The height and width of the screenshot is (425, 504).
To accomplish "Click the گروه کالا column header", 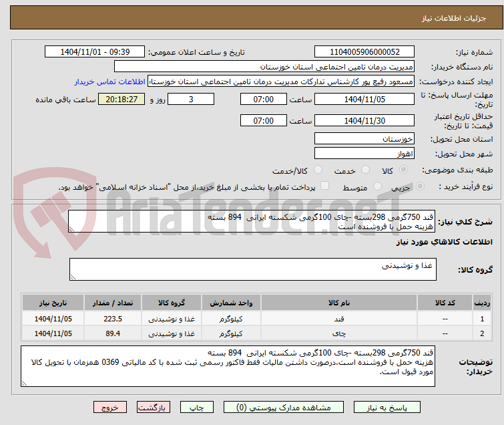I will click(172, 303).
